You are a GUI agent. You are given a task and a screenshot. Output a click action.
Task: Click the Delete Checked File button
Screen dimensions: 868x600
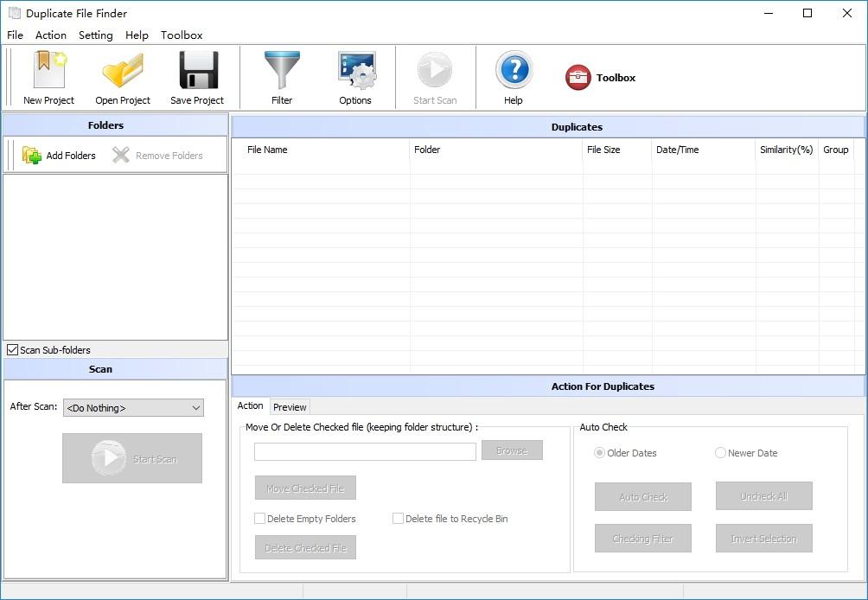click(305, 547)
